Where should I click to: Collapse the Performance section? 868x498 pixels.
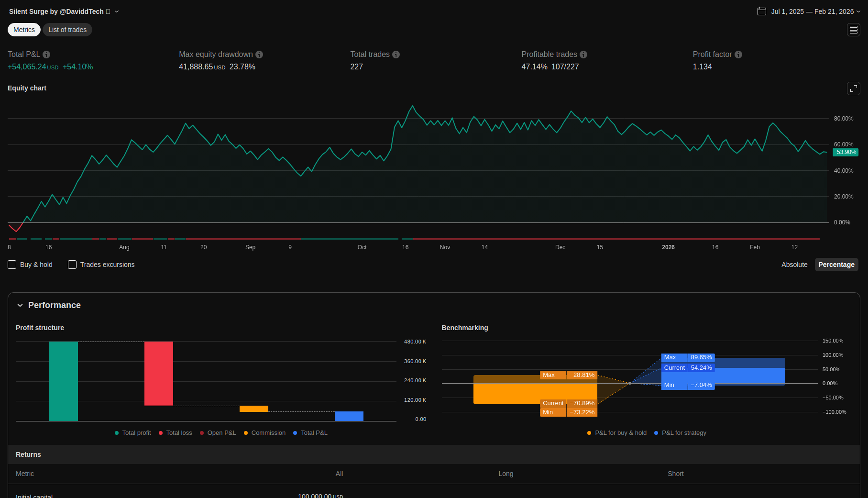coord(20,305)
